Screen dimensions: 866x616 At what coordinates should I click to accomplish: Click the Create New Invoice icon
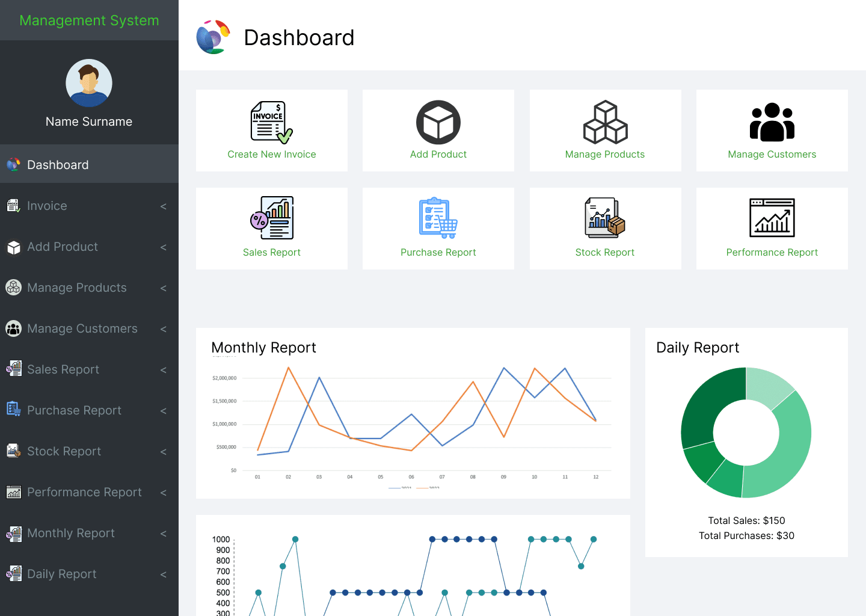click(x=271, y=123)
